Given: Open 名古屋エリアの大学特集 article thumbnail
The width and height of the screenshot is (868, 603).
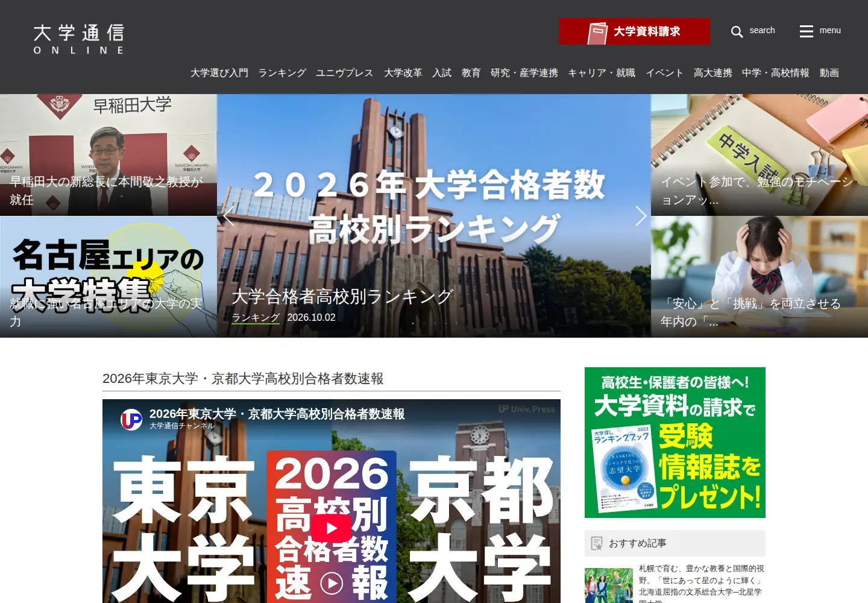Looking at the screenshot, I should tap(108, 277).
